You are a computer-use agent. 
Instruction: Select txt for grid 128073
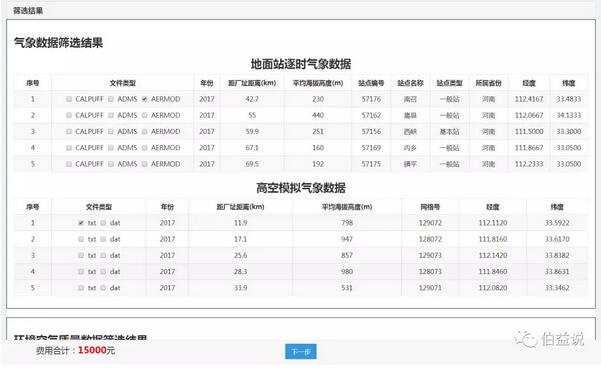[x=81, y=271]
